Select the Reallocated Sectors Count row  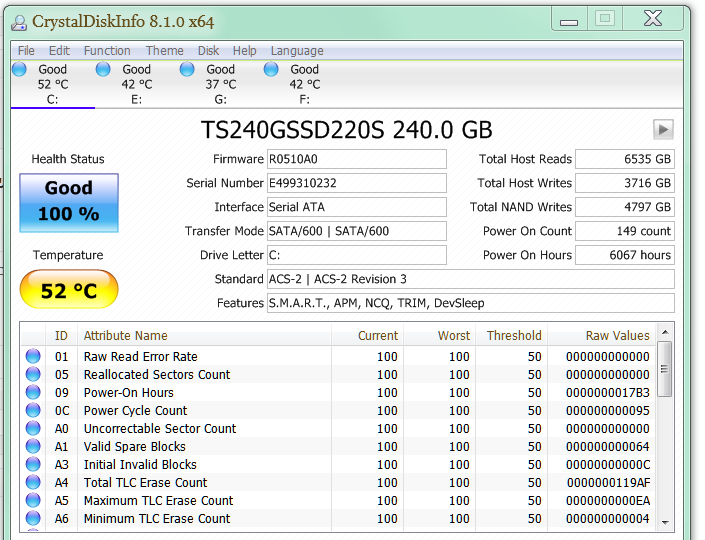338,375
